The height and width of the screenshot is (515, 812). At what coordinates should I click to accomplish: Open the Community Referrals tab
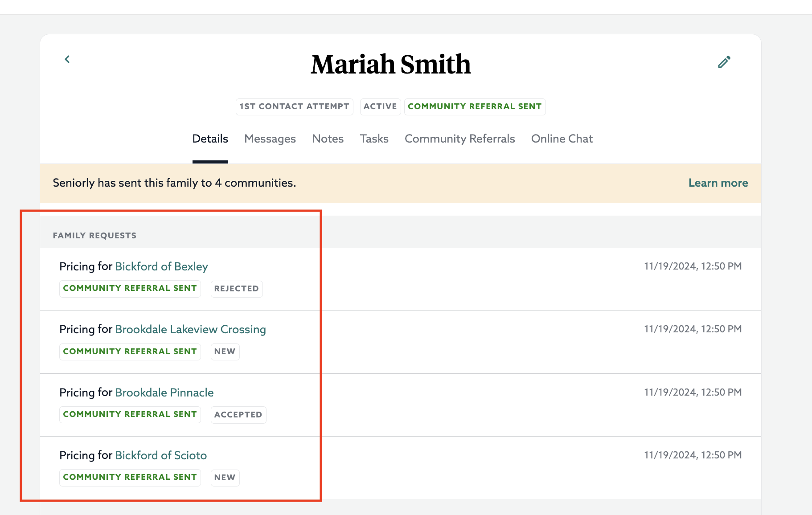[460, 139]
